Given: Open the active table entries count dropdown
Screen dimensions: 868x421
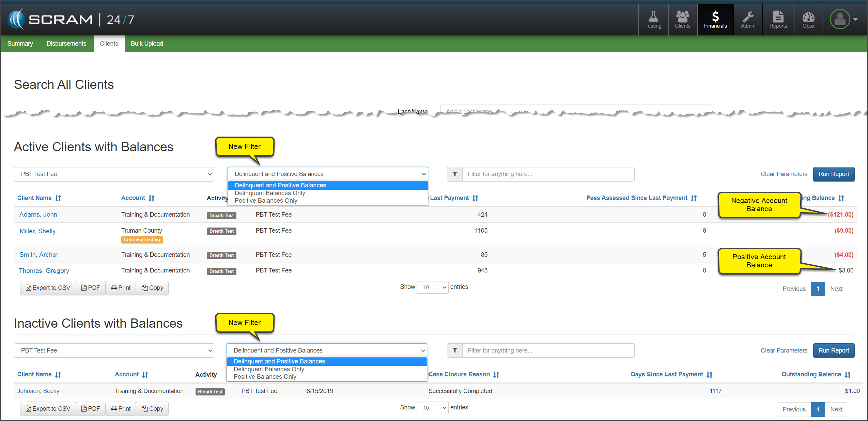Looking at the screenshot, I should [432, 287].
